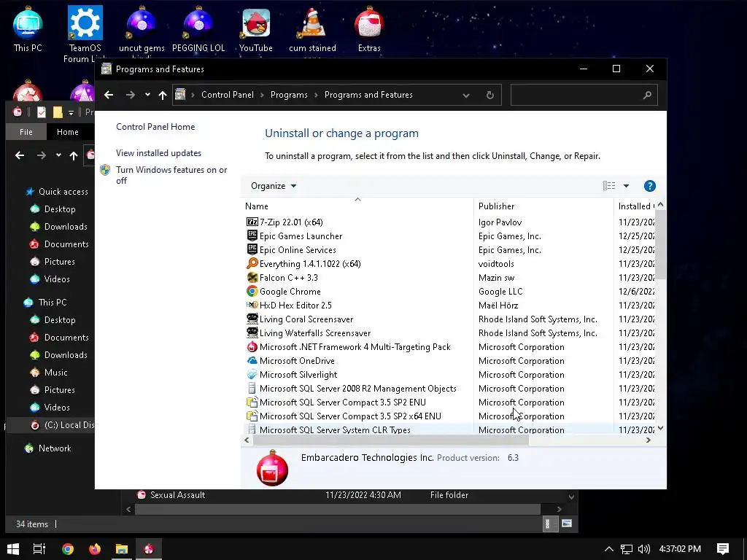The height and width of the screenshot is (560, 747).
Task: Select Microsoft SQL Server 2008 R2 Management Objects
Action: [448, 388]
